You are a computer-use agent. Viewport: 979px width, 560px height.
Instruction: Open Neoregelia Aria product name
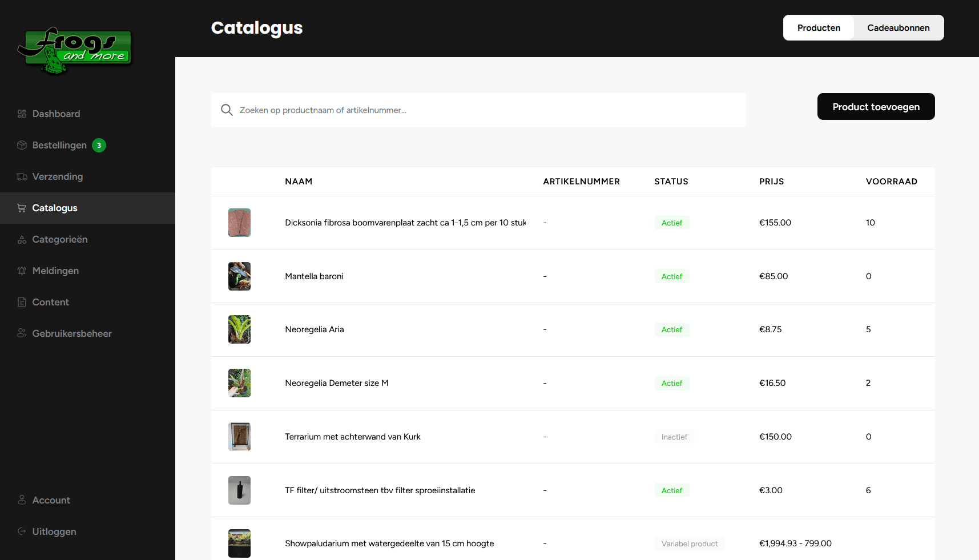(x=315, y=329)
